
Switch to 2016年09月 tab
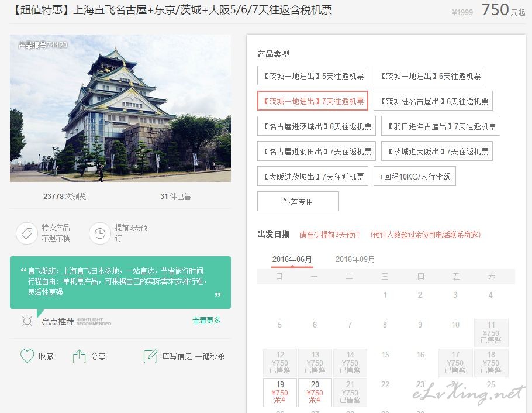pyautogui.click(x=355, y=260)
